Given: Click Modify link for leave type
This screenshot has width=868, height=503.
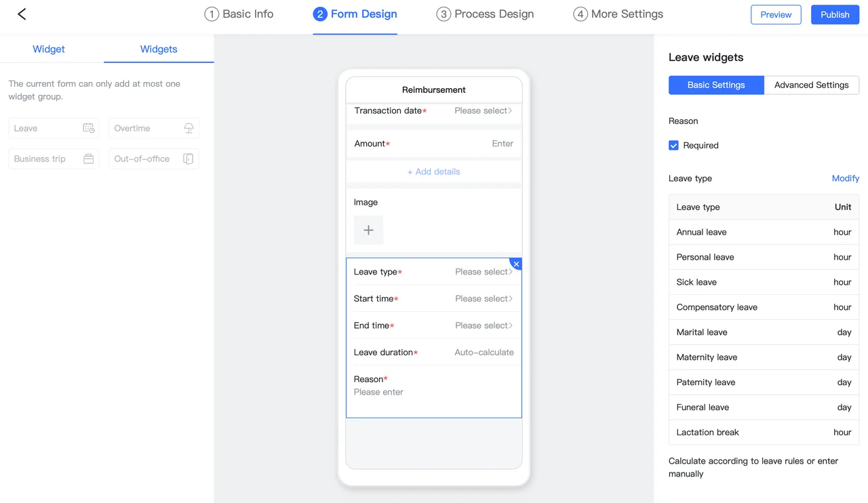Looking at the screenshot, I should click(x=845, y=178).
